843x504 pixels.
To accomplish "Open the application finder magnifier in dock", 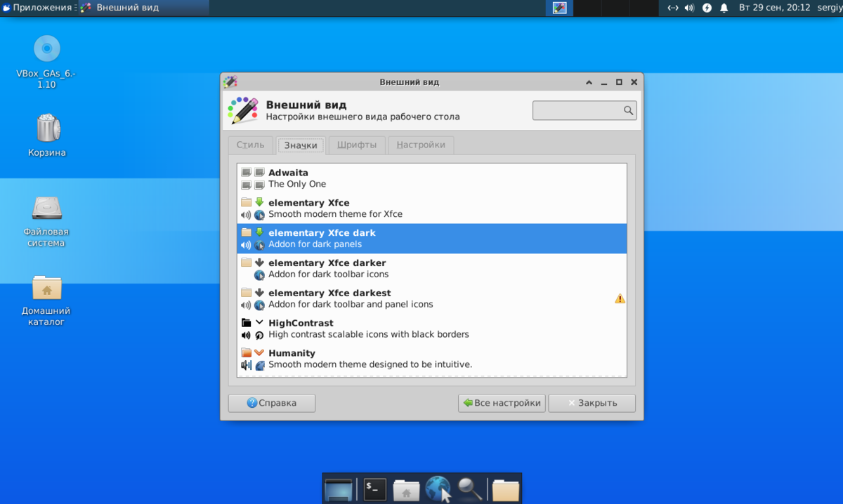I will pos(470,489).
